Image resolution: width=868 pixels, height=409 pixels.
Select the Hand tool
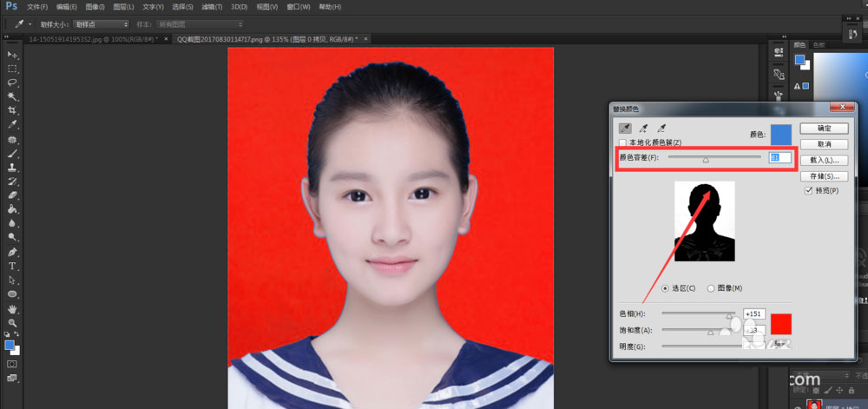[12, 308]
